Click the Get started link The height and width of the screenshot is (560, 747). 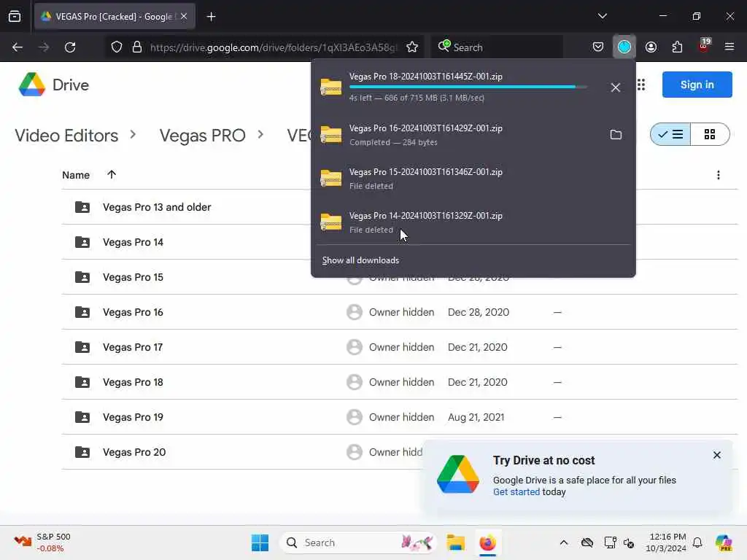516,492
